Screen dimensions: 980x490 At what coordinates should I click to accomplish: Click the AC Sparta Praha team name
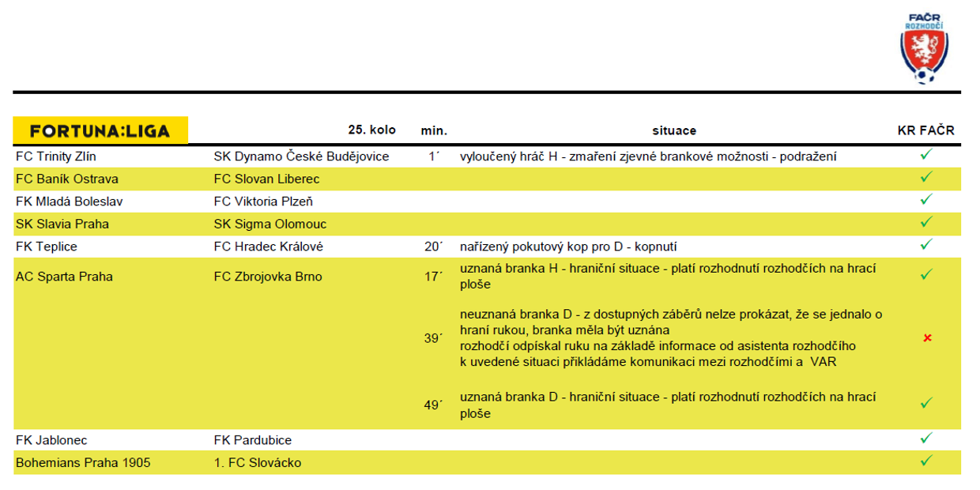64,277
